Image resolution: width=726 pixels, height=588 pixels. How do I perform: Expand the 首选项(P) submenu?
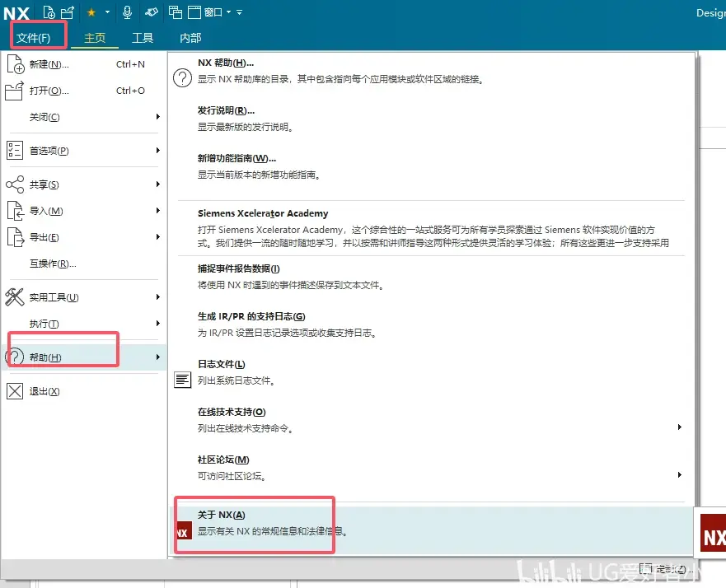tap(83, 151)
